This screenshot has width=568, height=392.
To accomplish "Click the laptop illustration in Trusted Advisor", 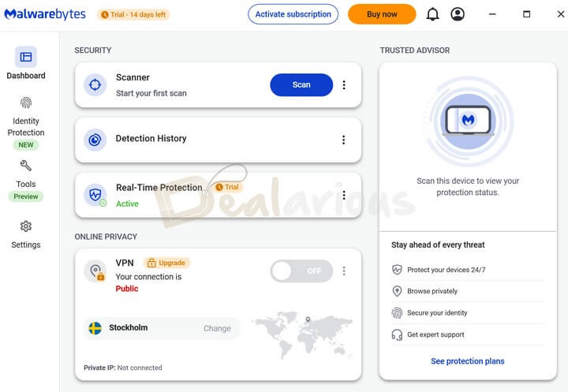I will point(468,121).
